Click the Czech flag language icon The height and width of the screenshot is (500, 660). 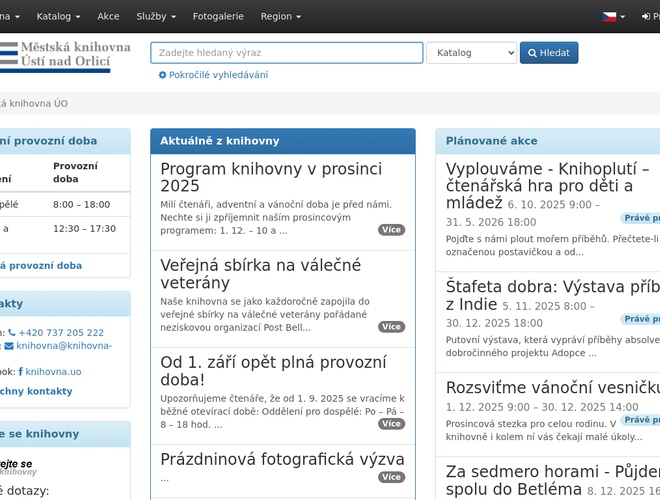coord(609,17)
